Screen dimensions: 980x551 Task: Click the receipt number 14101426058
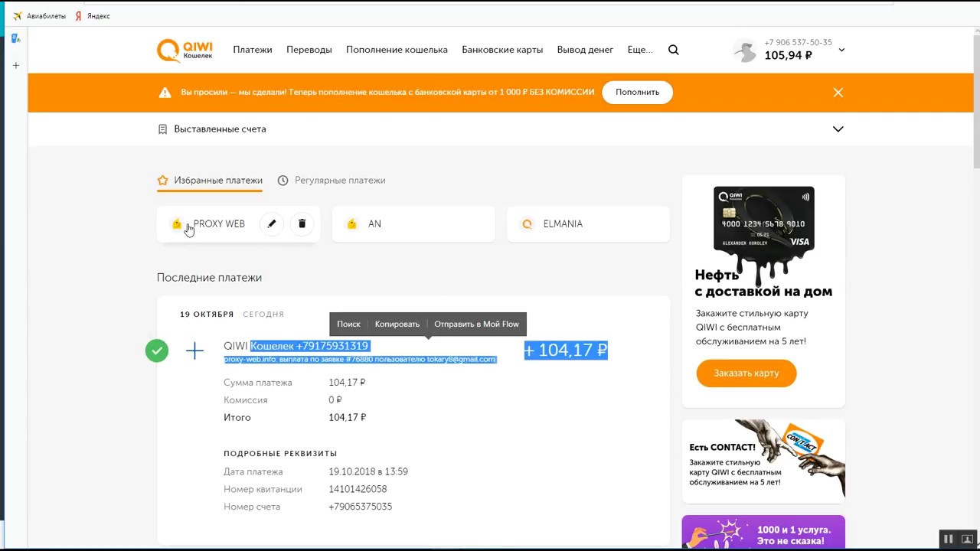click(x=358, y=489)
